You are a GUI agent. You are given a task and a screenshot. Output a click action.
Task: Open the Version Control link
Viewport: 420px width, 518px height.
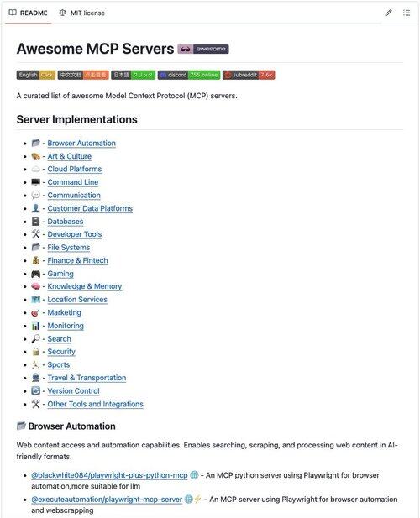click(x=73, y=391)
